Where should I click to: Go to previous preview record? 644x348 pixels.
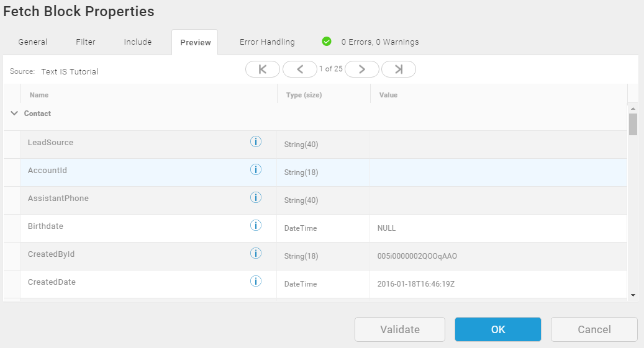[x=300, y=69]
